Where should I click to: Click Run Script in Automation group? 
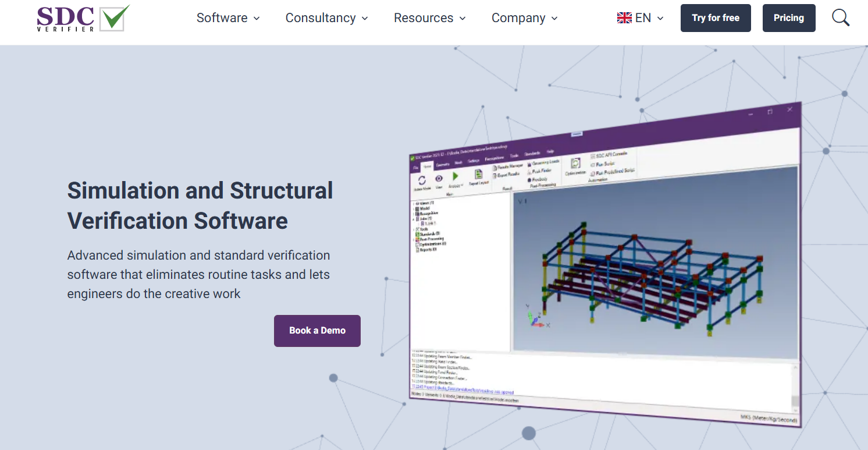tap(603, 164)
